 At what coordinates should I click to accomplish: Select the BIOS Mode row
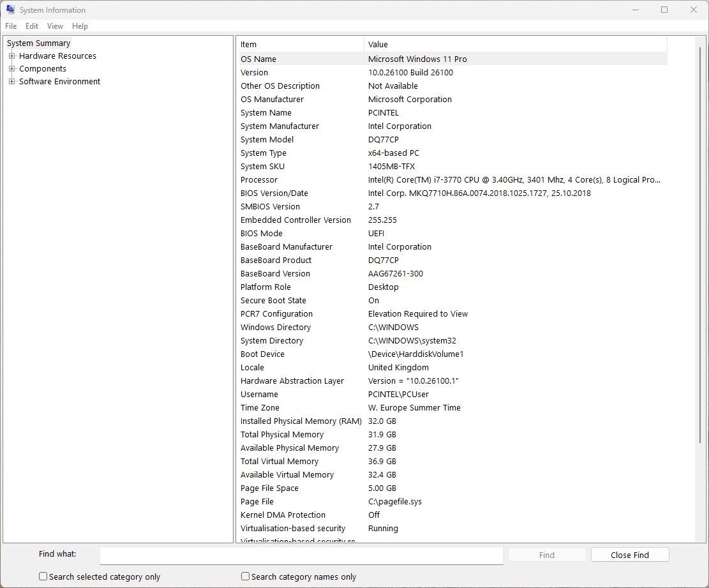tap(453, 234)
